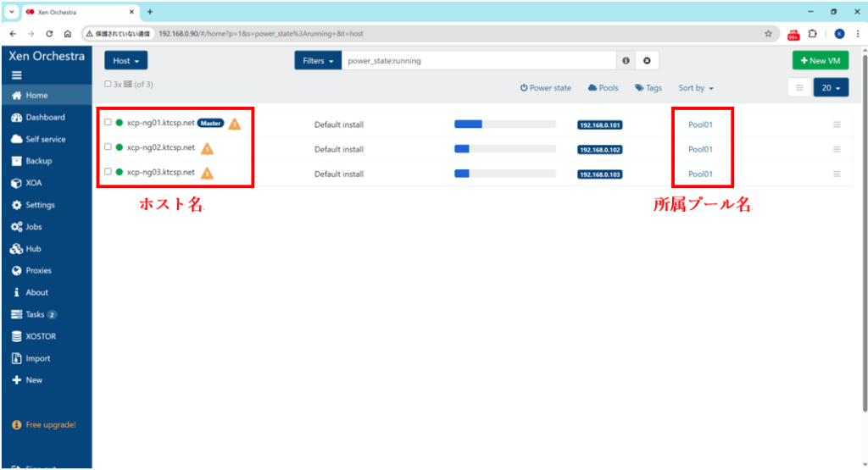Open the Sort by dropdown
The height and width of the screenshot is (470, 868).
coord(695,88)
